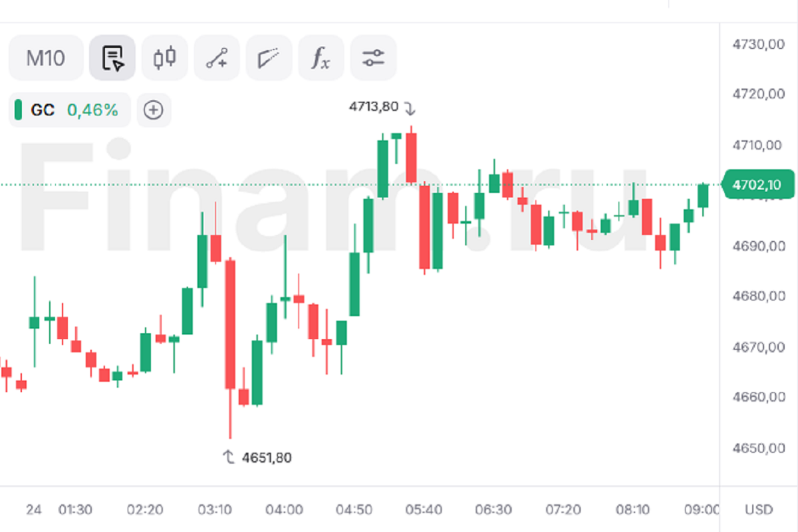The width and height of the screenshot is (798, 532).
Task: Click the 03:10 time axis label
Action: tap(215, 510)
